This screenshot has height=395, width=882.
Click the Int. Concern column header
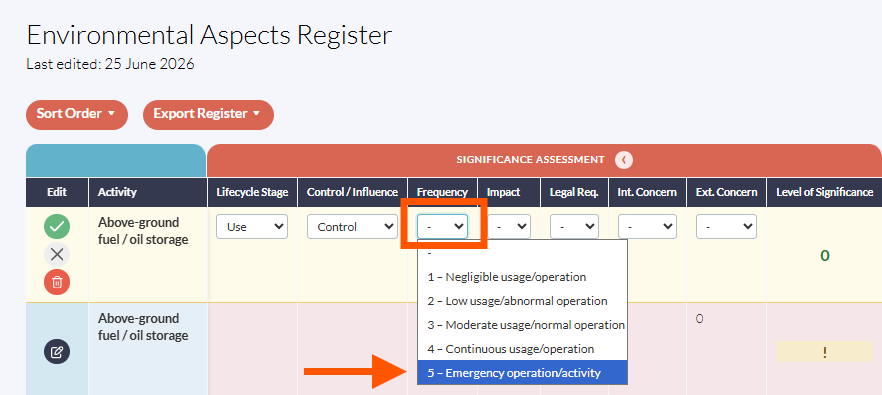click(647, 192)
